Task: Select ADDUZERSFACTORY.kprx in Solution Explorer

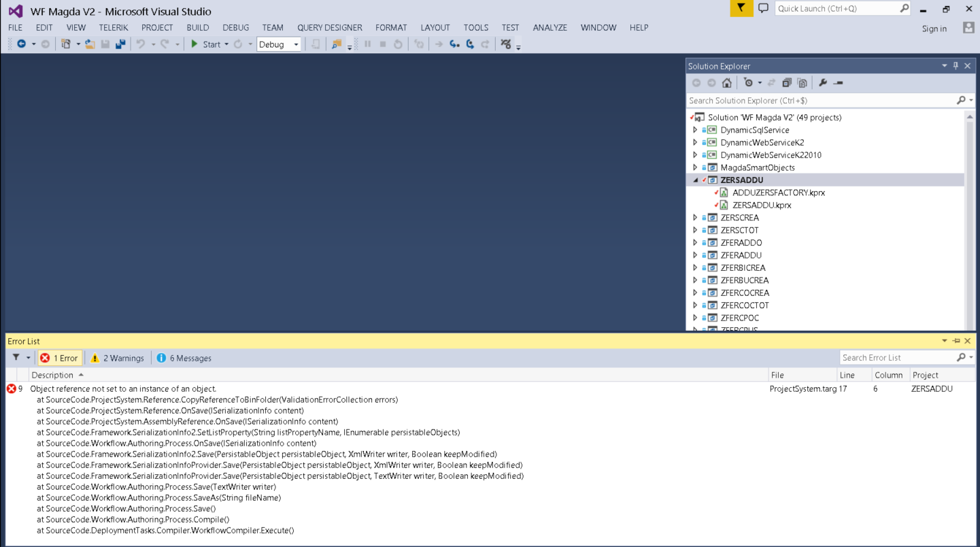Action: (x=779, y=193)
